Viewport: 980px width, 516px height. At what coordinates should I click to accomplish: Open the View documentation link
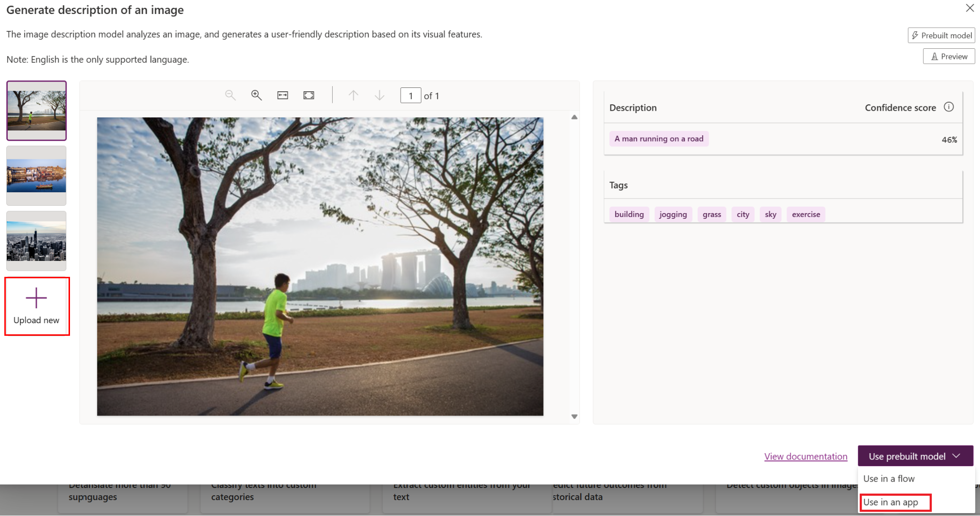806,456
